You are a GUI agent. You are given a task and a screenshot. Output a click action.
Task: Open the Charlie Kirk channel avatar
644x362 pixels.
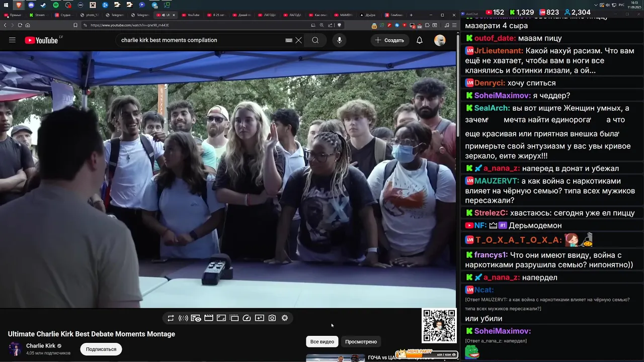click(15, 349)
